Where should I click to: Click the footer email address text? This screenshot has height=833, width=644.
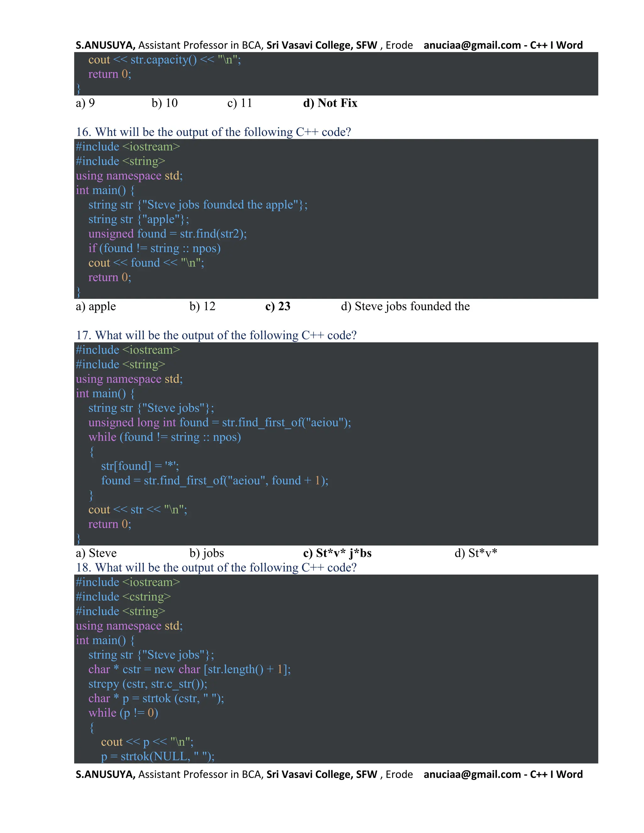tap(472, 774)
